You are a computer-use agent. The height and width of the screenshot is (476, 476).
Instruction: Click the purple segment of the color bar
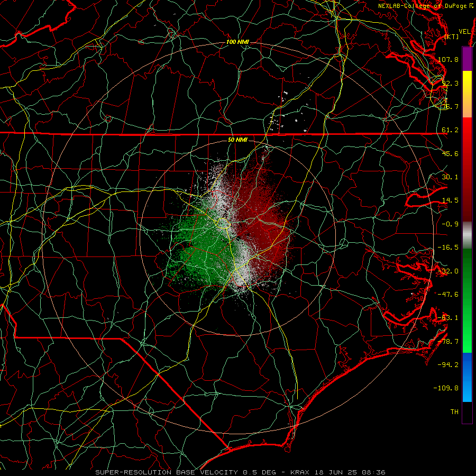(x=467, y=59)
